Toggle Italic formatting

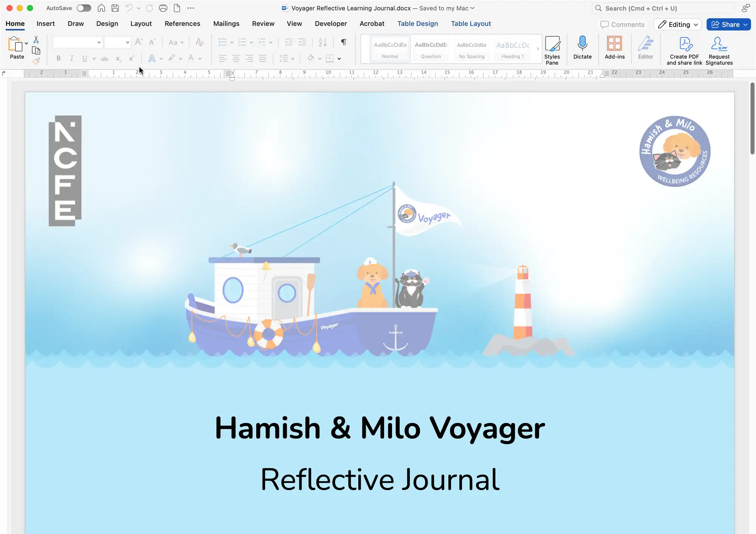[71, 58]
